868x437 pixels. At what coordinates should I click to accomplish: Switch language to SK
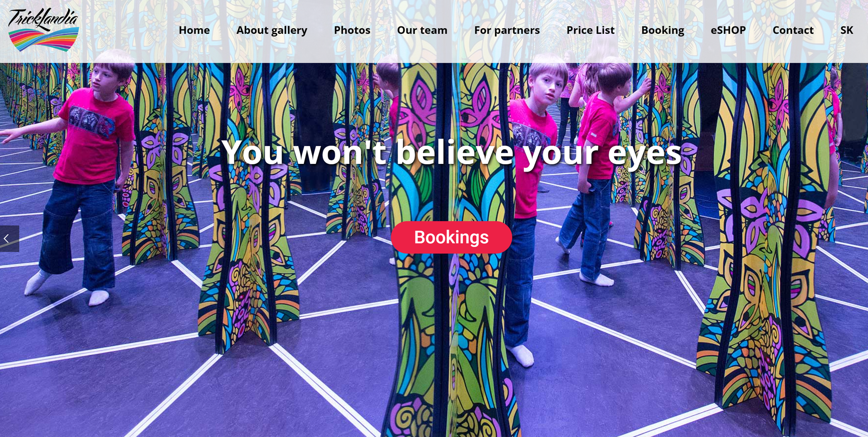847,30
